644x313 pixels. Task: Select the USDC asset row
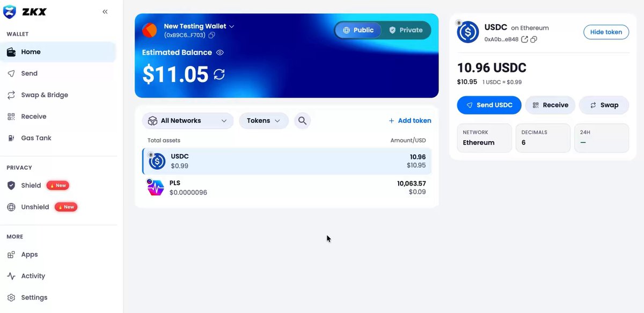(287, 161)
